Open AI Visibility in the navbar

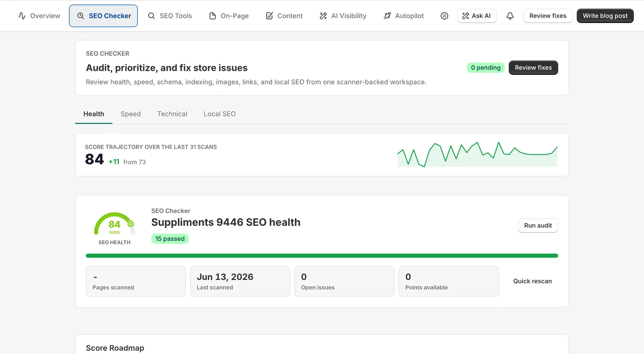point(343,16)
